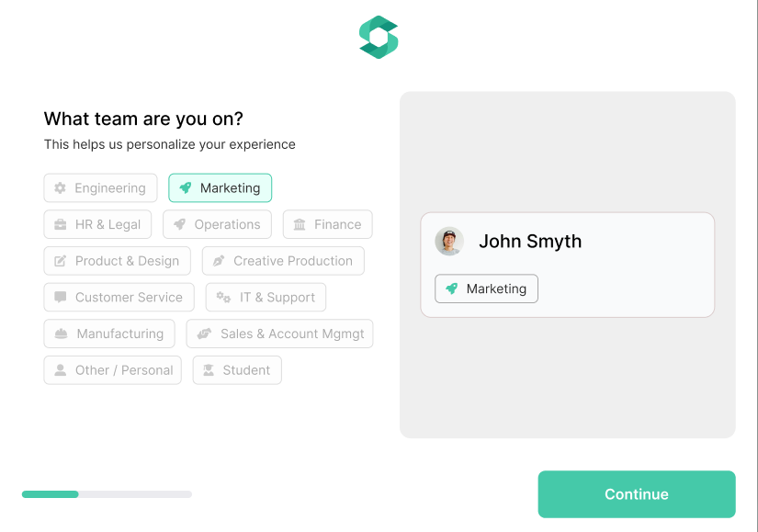Deselect the highlighted Marketing team chip

coord(220,187)
